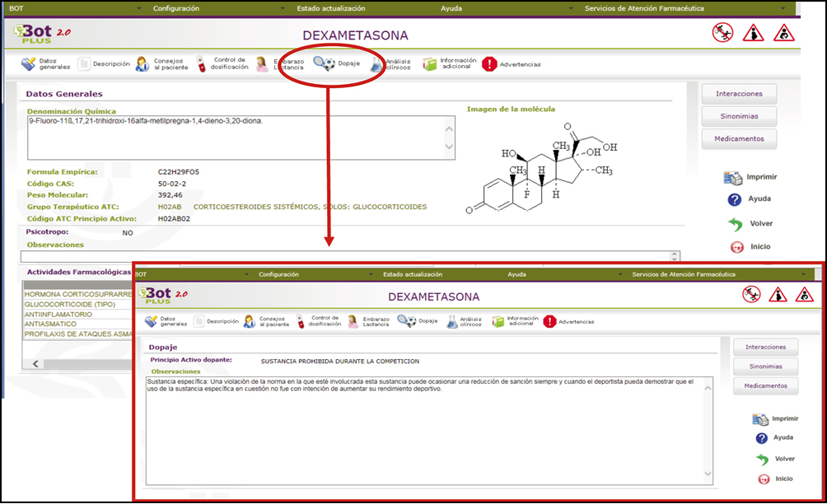827x504 pixels.
Task: Click Volver arrow in lower Dopaje window
Action: pyautogui.click(x=763, y=459)
